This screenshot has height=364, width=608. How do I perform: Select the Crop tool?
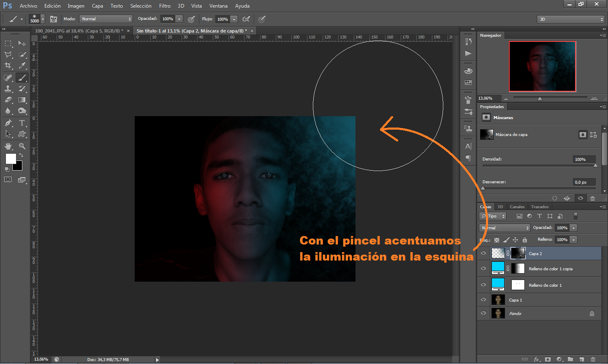(8, 65)
